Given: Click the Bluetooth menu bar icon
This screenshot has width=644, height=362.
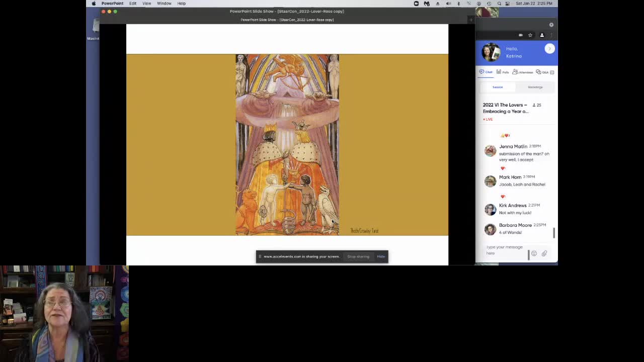Looking at the screenshot, I should point(458,4).
